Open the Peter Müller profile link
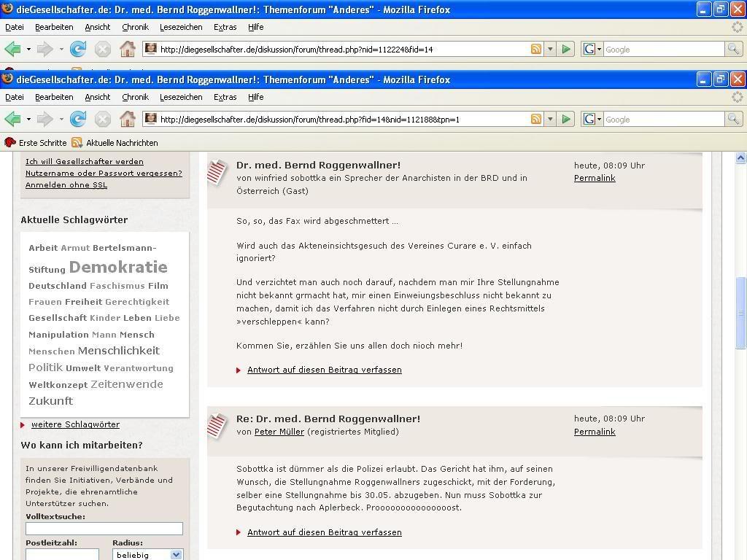This screenshot has width=747, height=560. click(279, 432)
